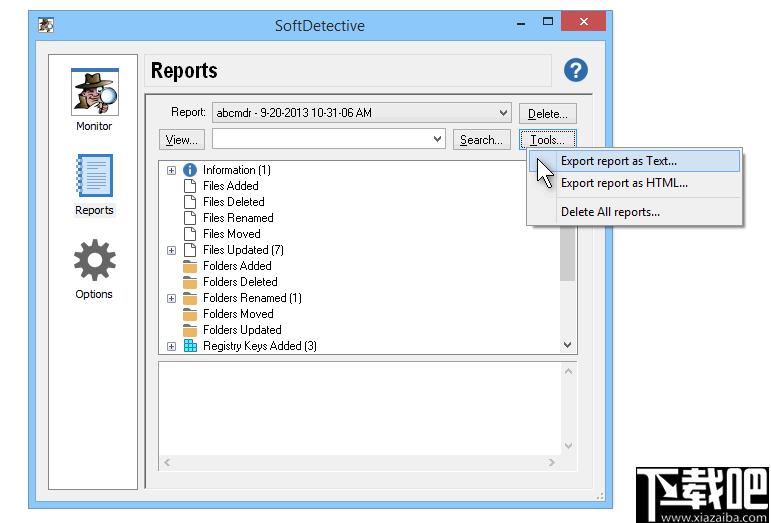Select the Information (1) tree row
This screenshot has width=771, height=523.
(x=237, y=170)
